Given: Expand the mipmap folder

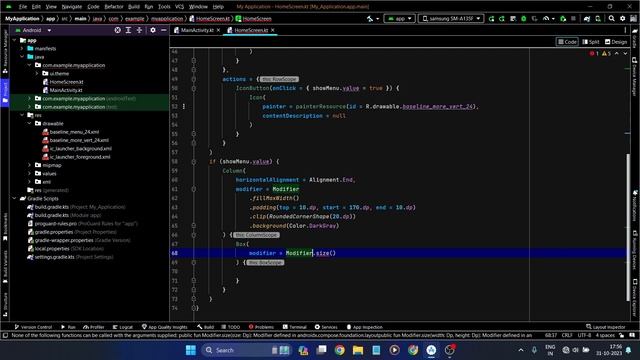Looking at the screenshot, I should [x=29, y=165].
